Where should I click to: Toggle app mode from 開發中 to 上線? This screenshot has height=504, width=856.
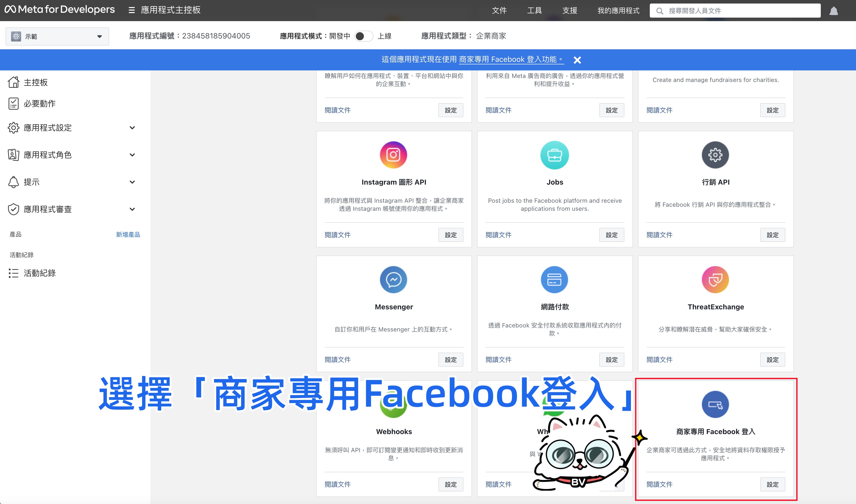[x=363, y=36]
